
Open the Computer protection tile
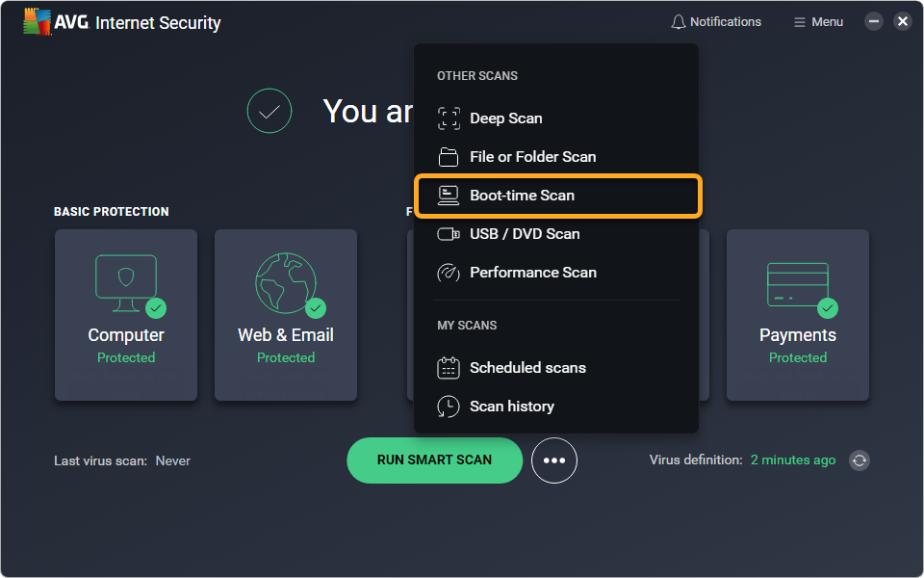(x=126, y=315)
